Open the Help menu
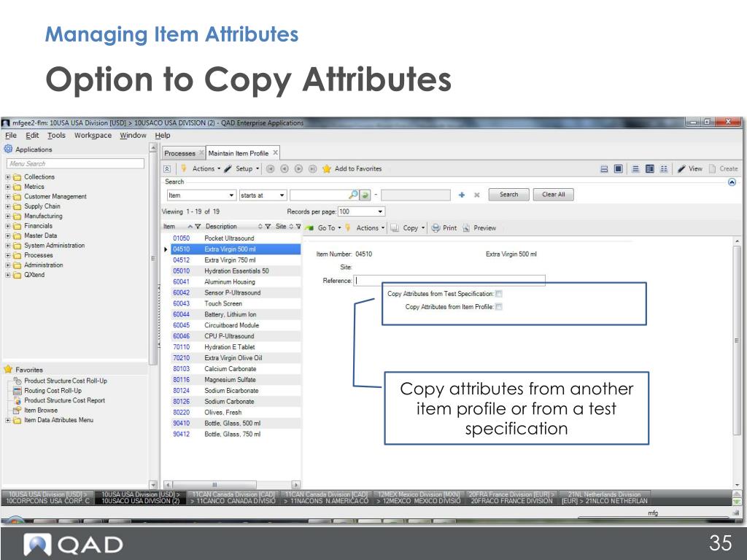747x560 pixels. (x=163, y=135)
